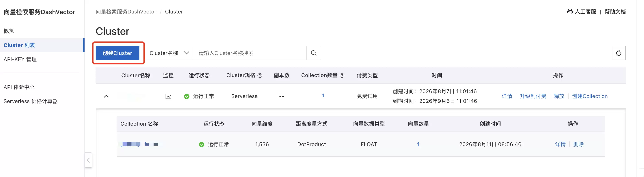This screenshot has width=644, height=177.
Task: Click 向量检索服务DashVector in the breadcrumb
Action: coord(126,12)
